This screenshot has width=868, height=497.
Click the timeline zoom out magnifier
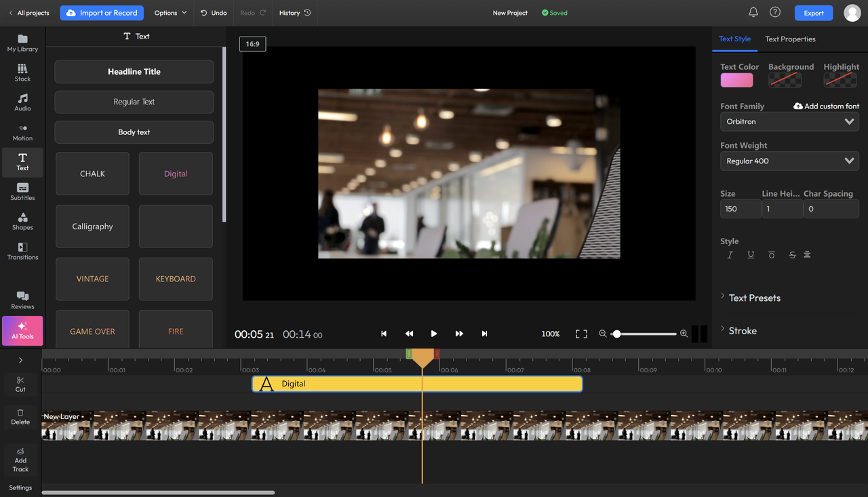coord(602,334)
